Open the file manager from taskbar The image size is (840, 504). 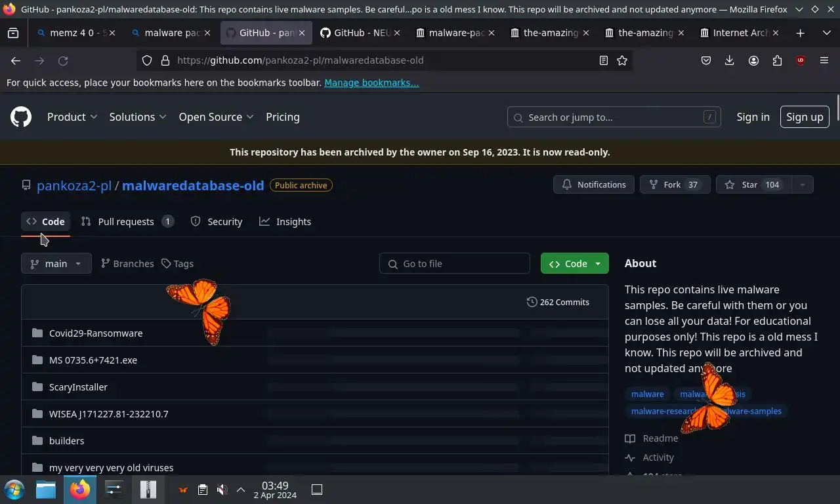click(x=46, y=490)
